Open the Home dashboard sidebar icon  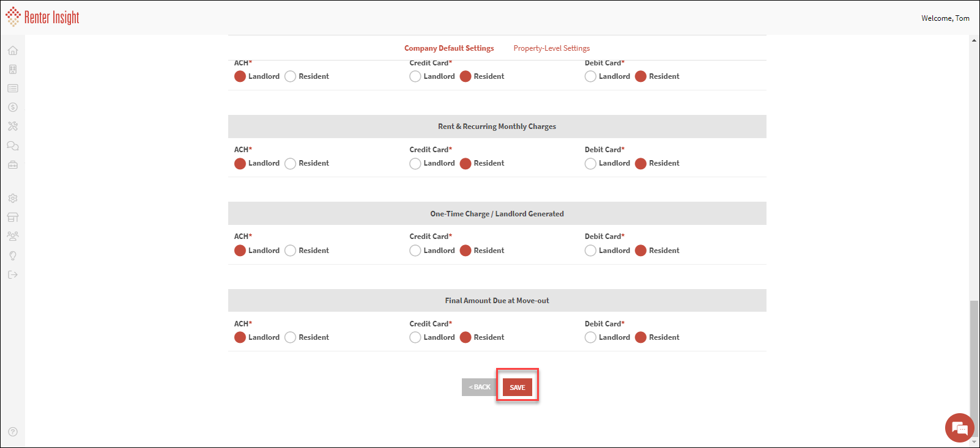(13, 51)
